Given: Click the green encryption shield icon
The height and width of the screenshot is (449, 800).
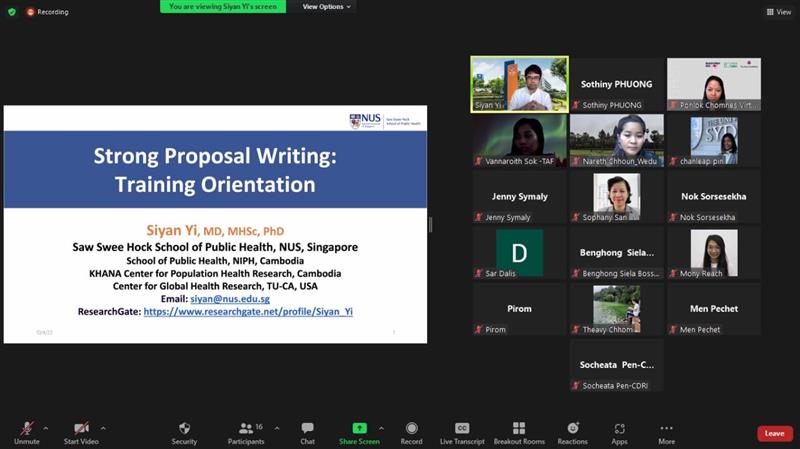Looking at the screenshot, I should 12,12.
